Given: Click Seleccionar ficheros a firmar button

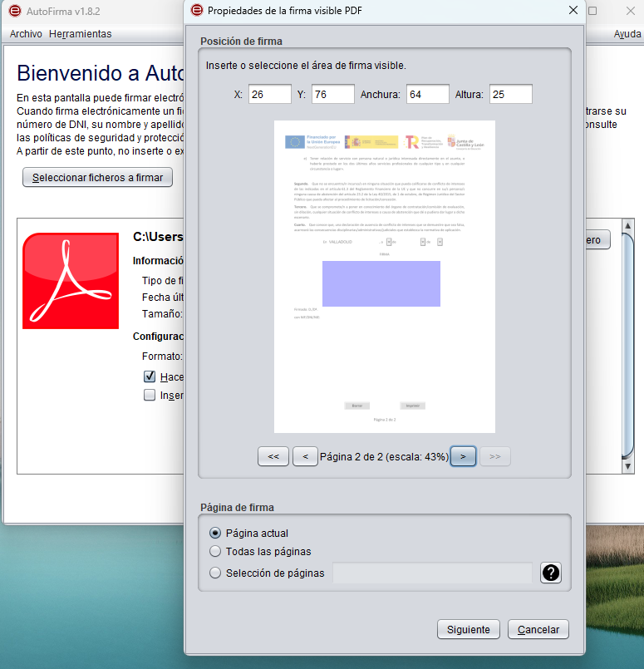Looking at the screenshot, I should 98,178.
